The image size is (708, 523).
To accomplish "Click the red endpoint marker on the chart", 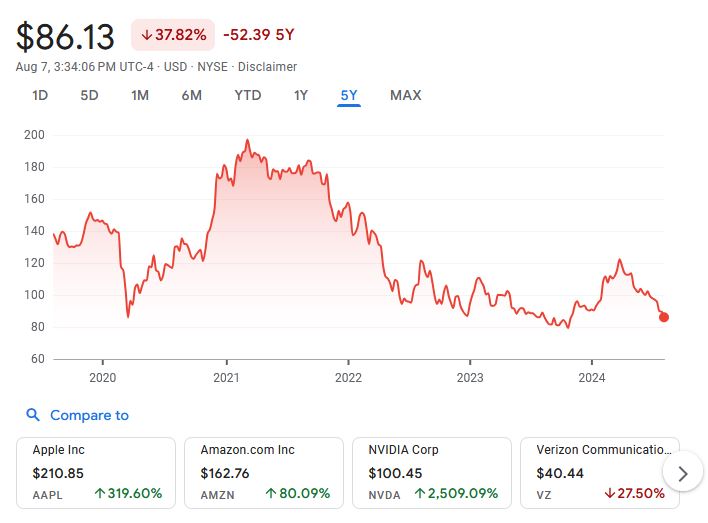I will point(664,317).
